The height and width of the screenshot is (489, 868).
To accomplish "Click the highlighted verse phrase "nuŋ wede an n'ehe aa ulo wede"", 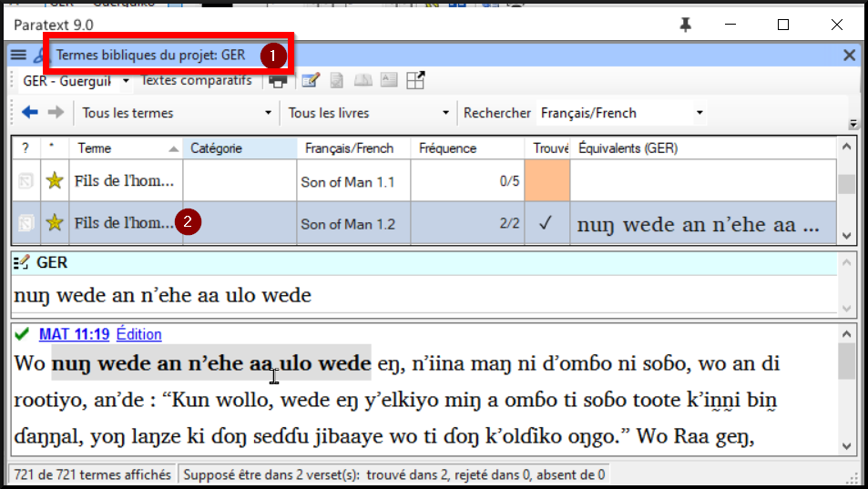I will coord(211,362).
